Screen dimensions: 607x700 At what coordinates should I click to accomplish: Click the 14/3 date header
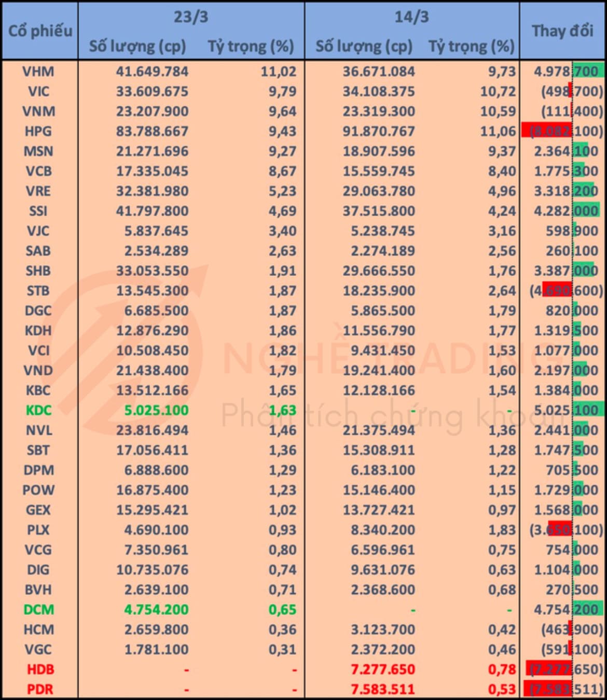point(411,17)
